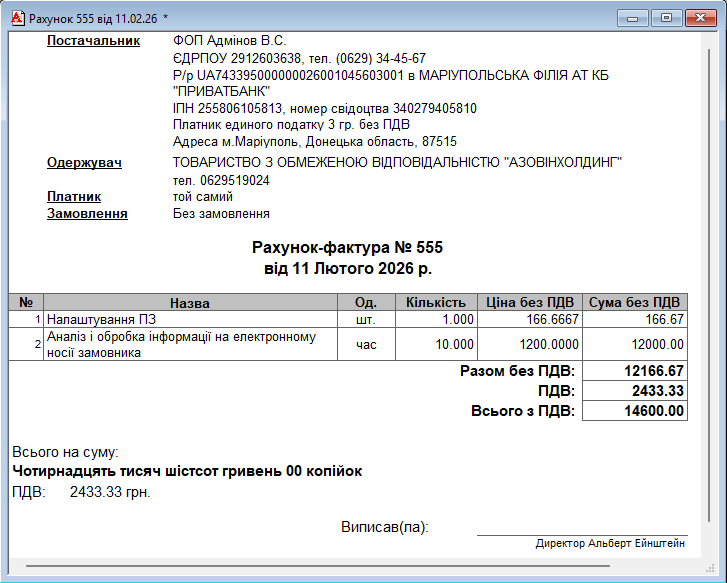Image resolution: width=727 pixels, height=583 pixels.
Task: Click the application icon in the title bar
Action: 16,18
